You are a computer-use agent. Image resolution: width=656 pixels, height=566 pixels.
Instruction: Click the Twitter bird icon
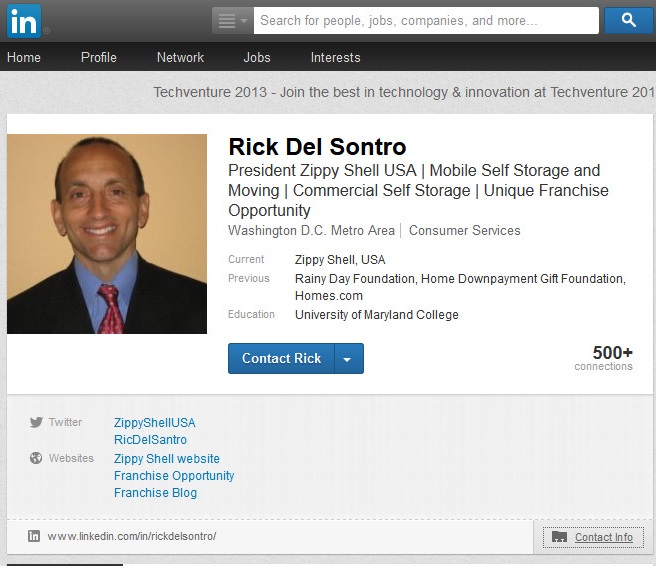tap(36, 423)
